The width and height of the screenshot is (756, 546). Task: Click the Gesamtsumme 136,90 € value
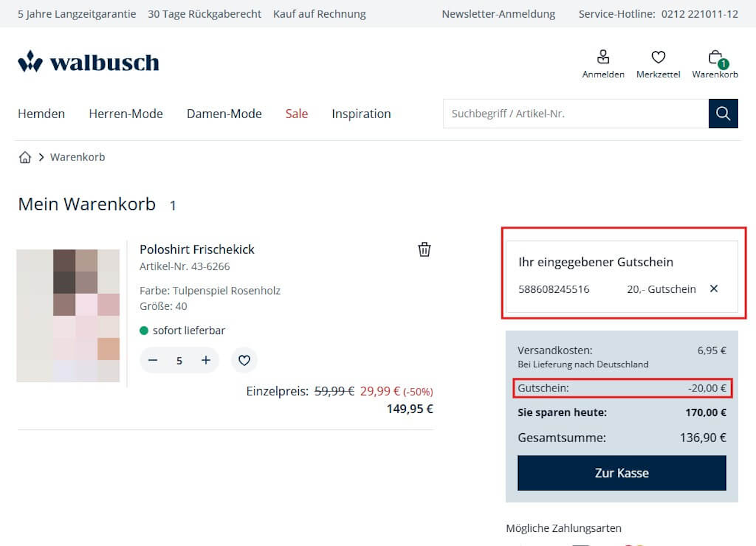pos(703,437)
